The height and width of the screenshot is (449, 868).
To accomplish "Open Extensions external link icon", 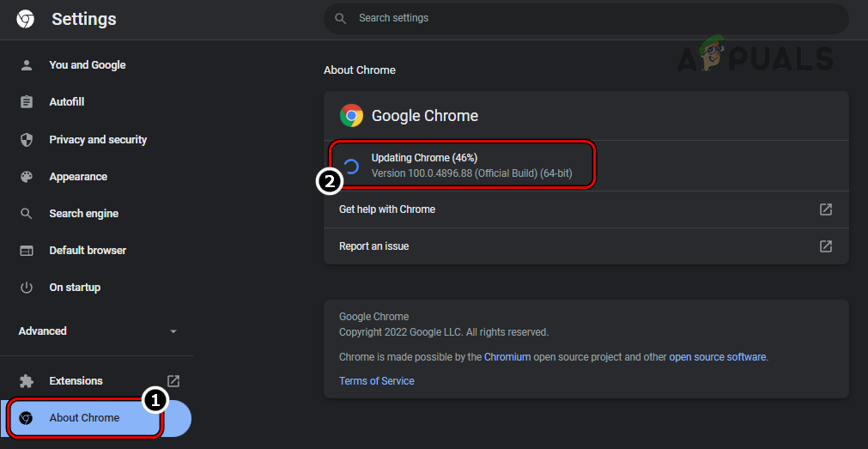I will [x=173, y=381].
